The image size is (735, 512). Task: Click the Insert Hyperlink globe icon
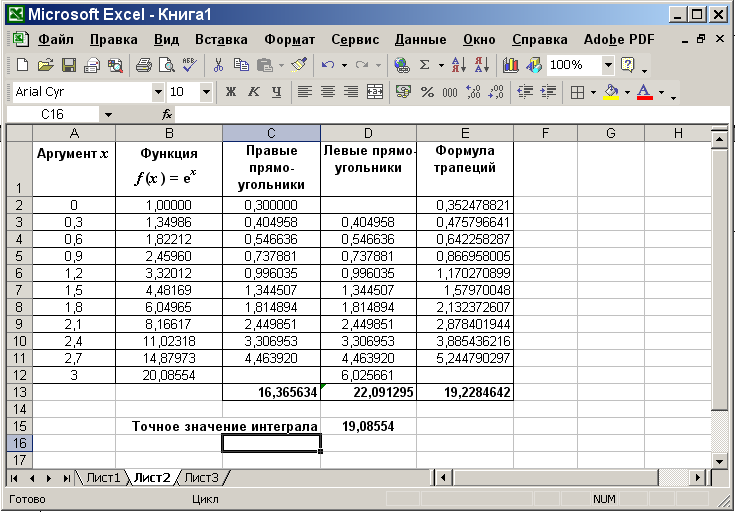(x=402, y=65)
